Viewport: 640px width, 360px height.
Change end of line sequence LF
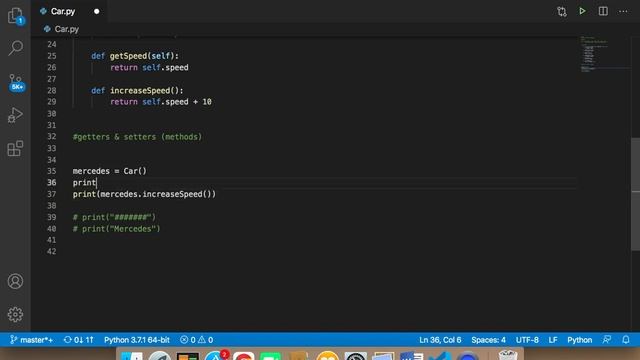[553, 340]
